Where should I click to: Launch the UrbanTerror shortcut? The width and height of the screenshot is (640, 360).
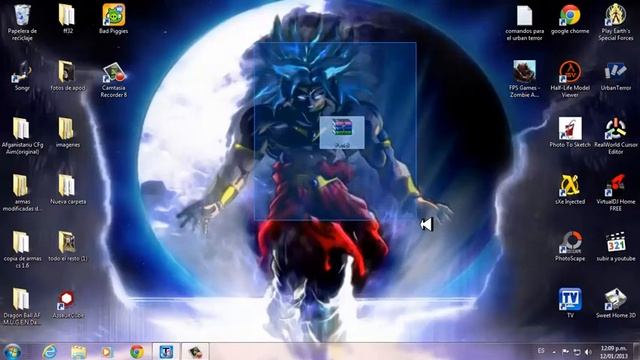[616, 76]
